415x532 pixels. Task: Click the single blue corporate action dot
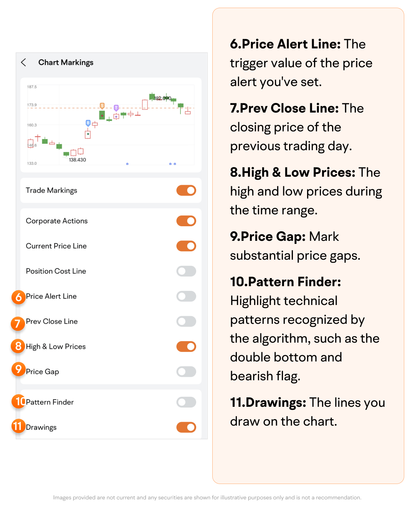127,164
